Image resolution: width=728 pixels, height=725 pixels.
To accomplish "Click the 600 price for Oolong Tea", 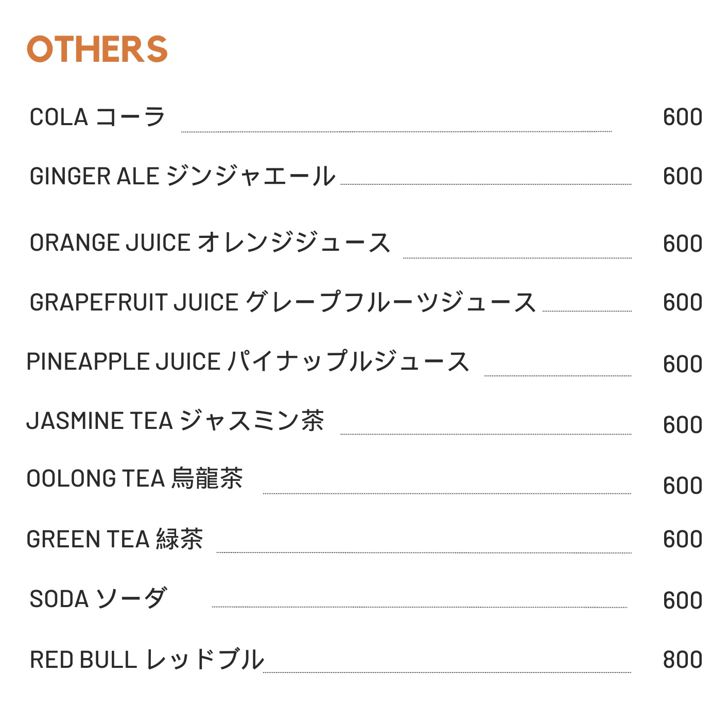I will 683,486.
